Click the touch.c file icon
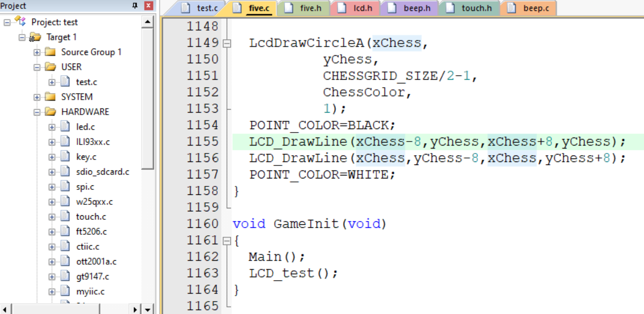Image resolution: width=644 pixels, height=314 pixels. point(65,216)
